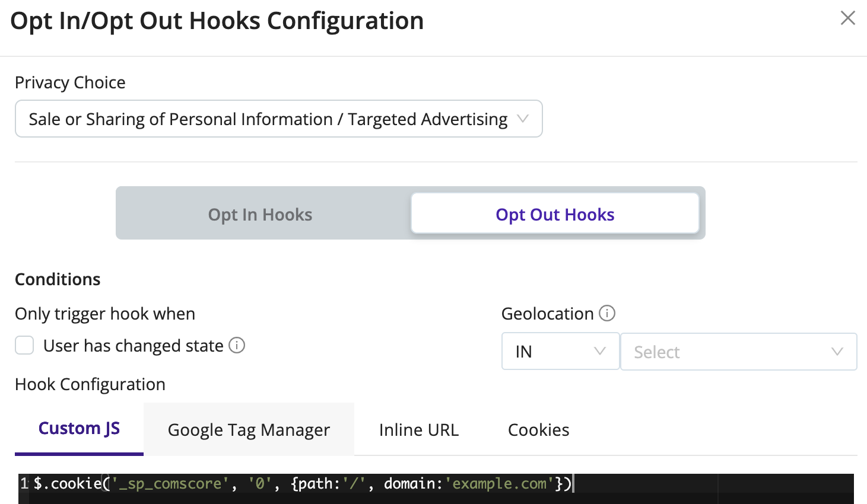
Task: Click line number 1 in code gutter
Action: coord(24,484)
